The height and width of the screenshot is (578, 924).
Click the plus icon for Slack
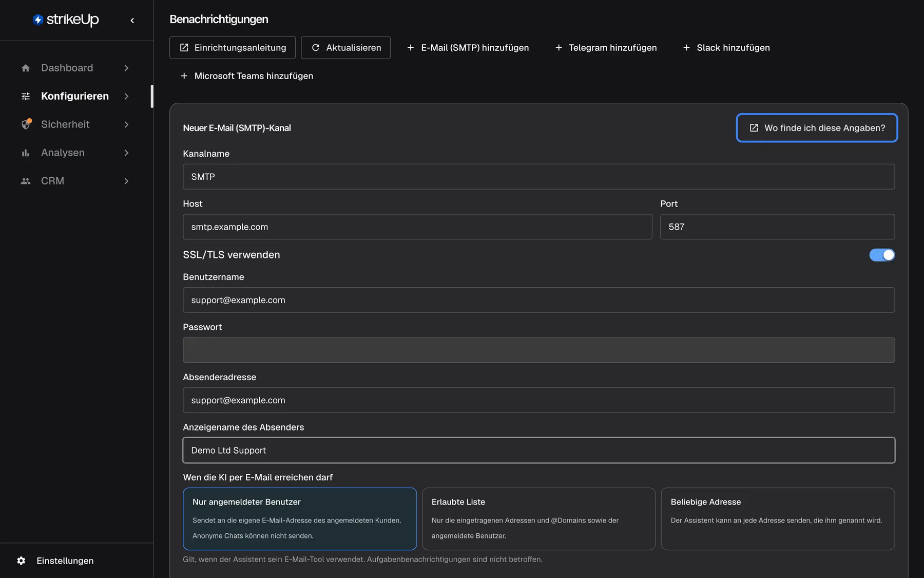click(686, 47)
